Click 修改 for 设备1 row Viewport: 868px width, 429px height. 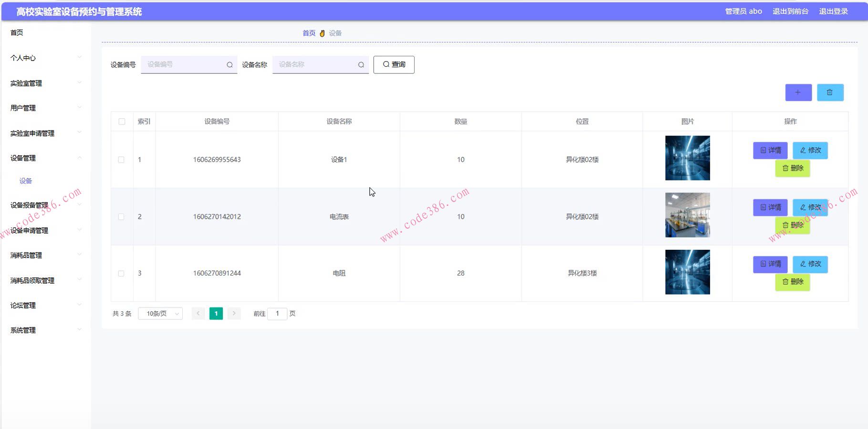810,150
